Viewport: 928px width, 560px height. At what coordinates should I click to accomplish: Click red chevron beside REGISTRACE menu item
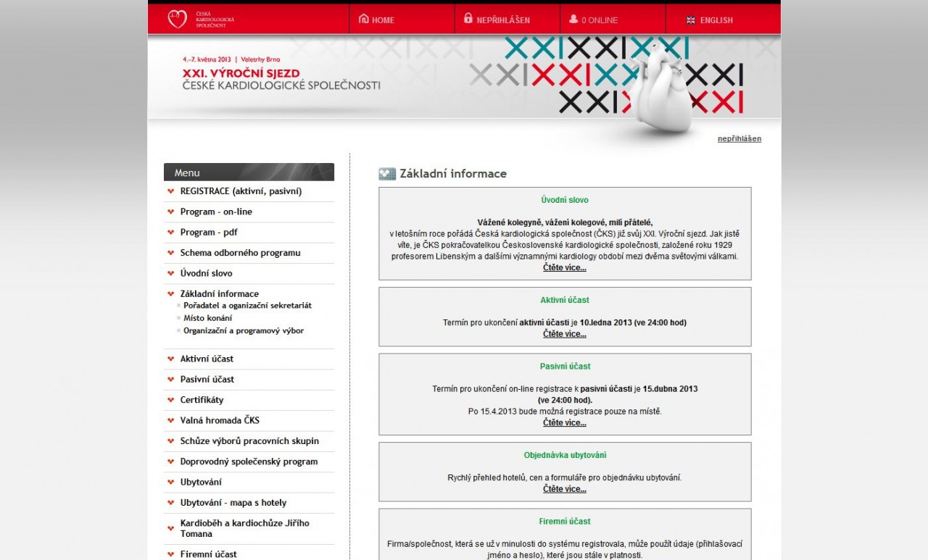[x=171, y=191]
